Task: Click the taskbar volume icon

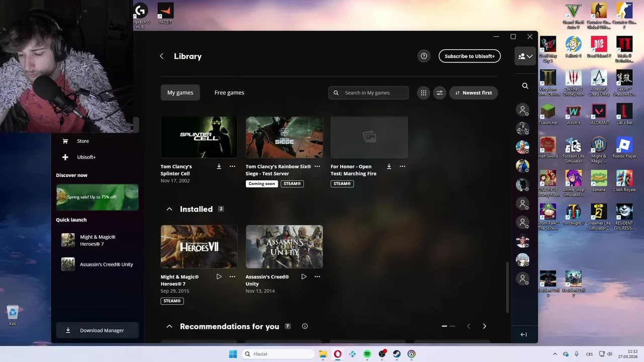Action: 609,354
